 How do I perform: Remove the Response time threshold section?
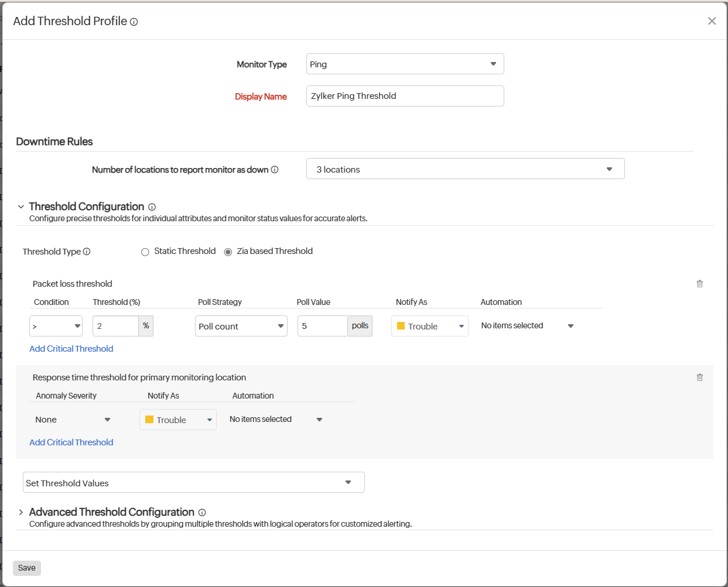click(699, 377)
